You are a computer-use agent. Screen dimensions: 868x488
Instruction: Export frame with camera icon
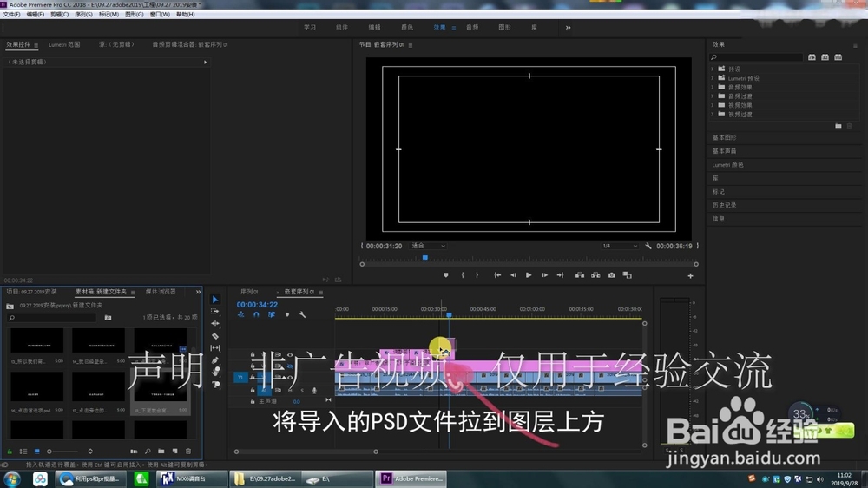(x=612, y=275)
